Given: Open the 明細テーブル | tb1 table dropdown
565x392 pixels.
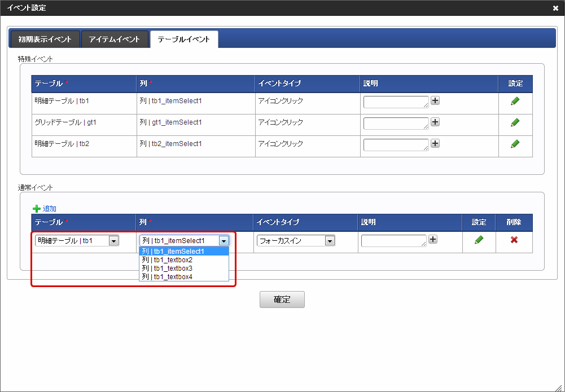Looking at the screenshot, I should [x=77, y=241].
